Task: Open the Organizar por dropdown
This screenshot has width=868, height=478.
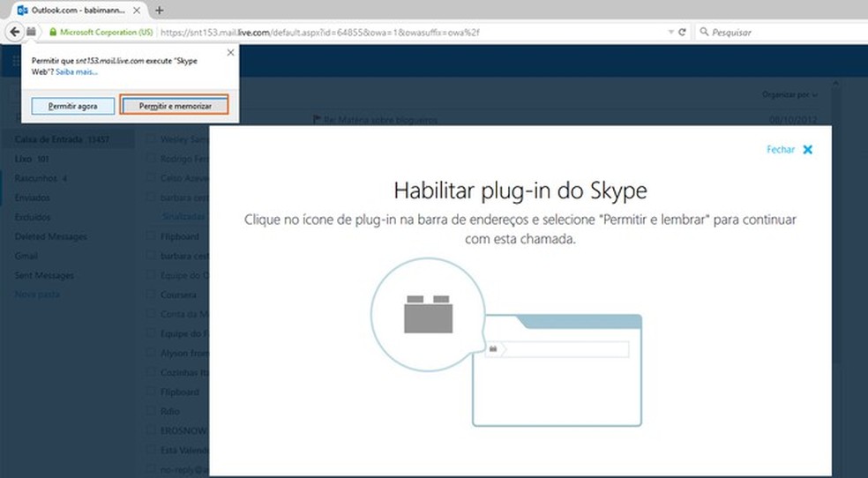Action: tap(790, 94)
